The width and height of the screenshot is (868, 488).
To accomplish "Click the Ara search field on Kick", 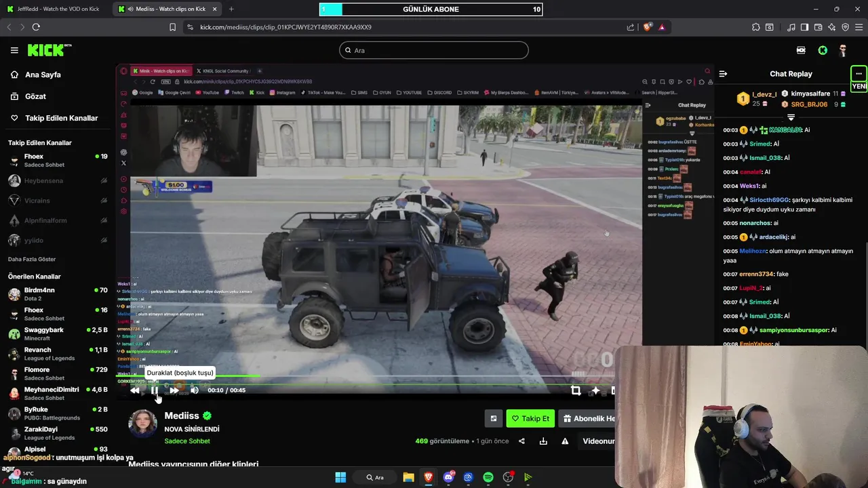I will (434, 50).
